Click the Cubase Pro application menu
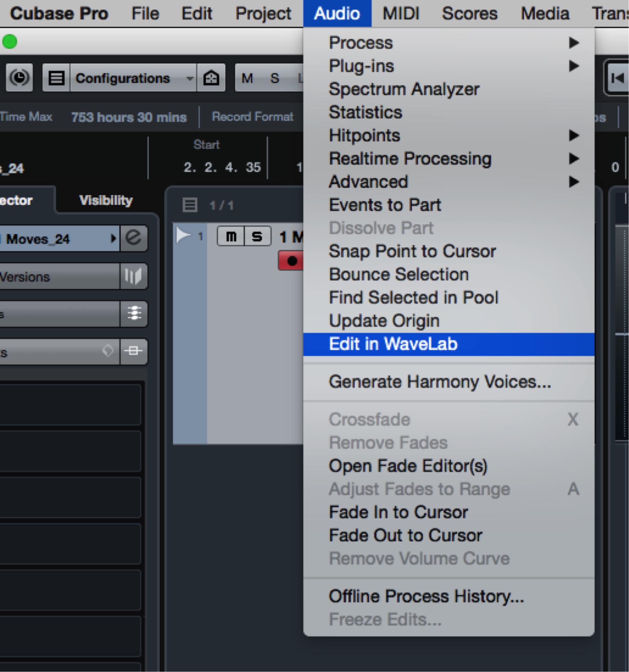 59,13
